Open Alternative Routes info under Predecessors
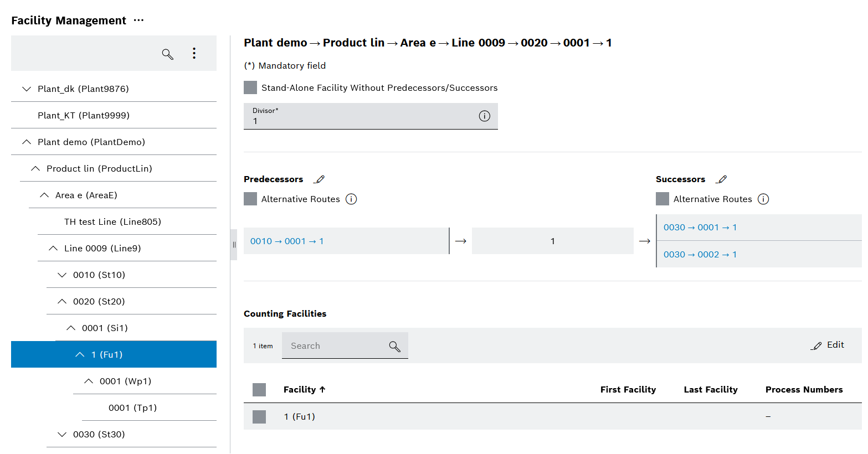The width and height of the screenshot is (868, 454). (351, 199)
